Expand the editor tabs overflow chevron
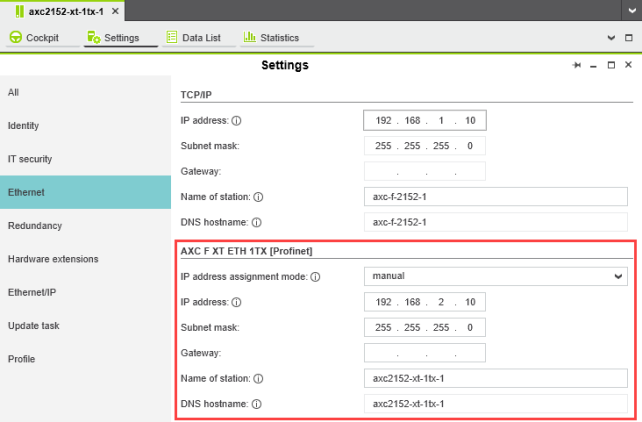Screen dimensions: 642x422 point(611,38)
